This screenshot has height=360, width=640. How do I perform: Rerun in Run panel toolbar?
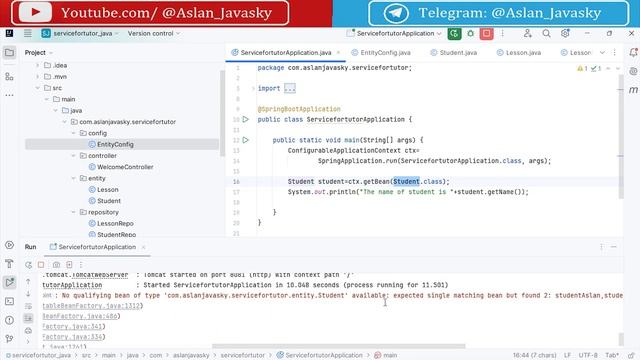click(x=28, y=265)
